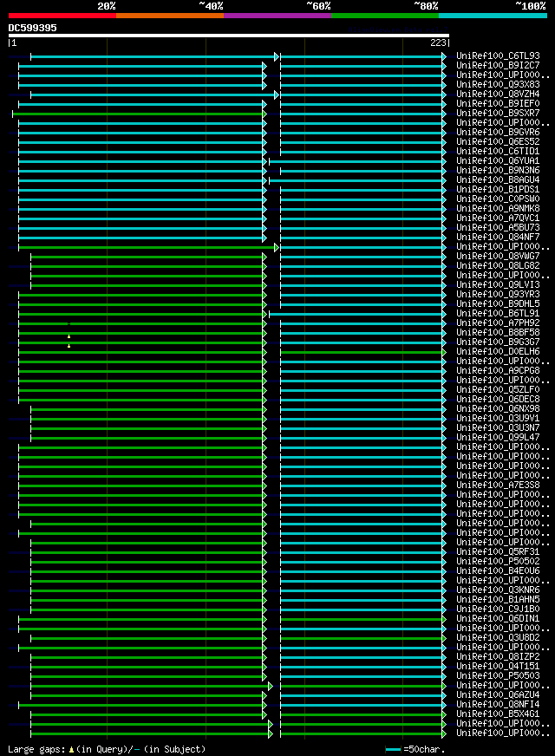Click hit name UniRef100_B9G3G7

(498, 342)
